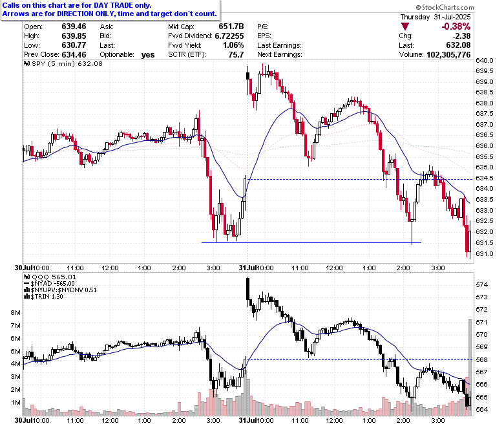The image size is (504, 426).
Task: Click the Mkt Cap value 651.7B
Action: click(x=231, y=27)
